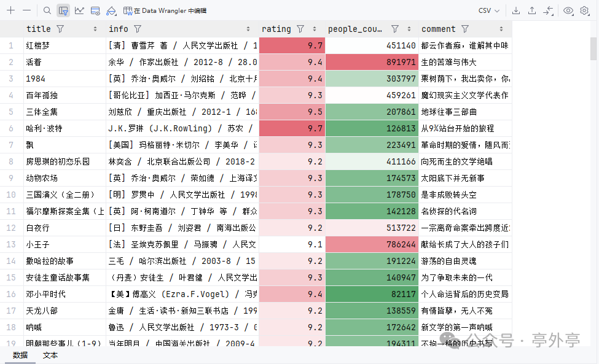Click the red rating cell for 红楼梦
The width and height of the screenshot is (599, 364).
click(292, 46)
